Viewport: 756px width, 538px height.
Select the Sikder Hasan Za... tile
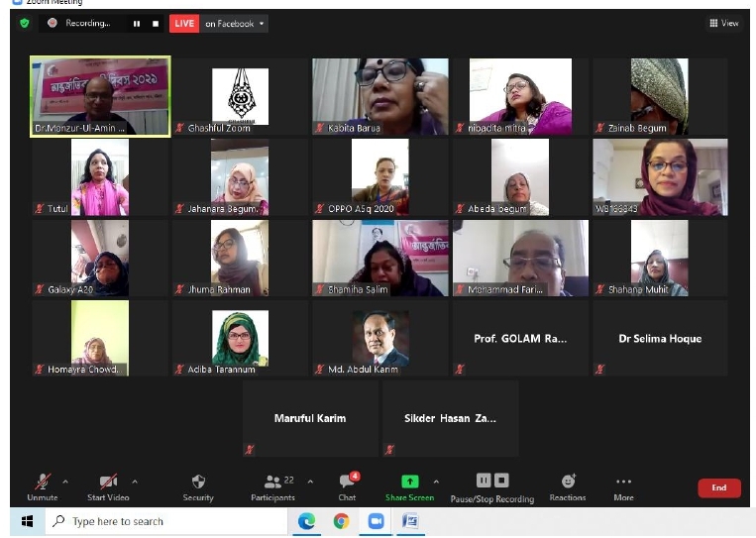click(x=450, y=418)
